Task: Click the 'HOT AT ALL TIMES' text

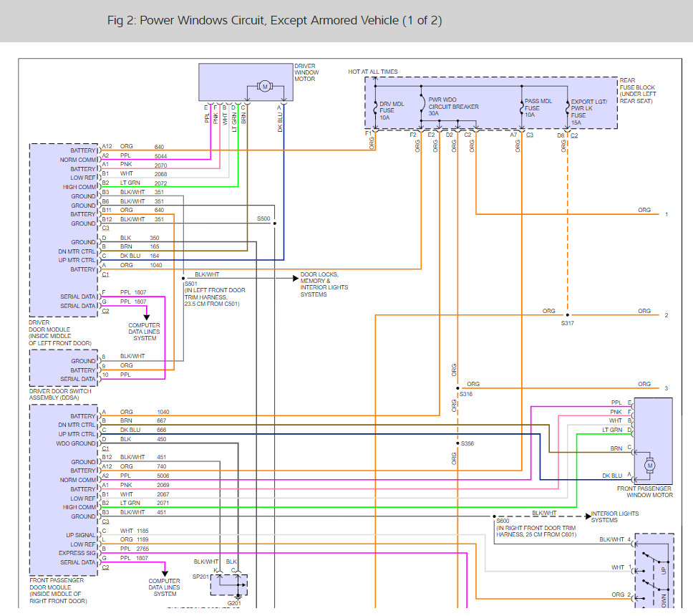Action: pyautogui.click(x=372, y=72)
